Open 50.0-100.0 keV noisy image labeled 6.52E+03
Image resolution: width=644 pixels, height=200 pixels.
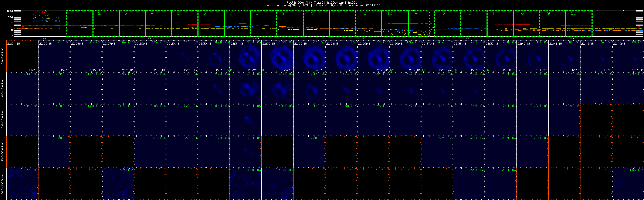point(22,184)
